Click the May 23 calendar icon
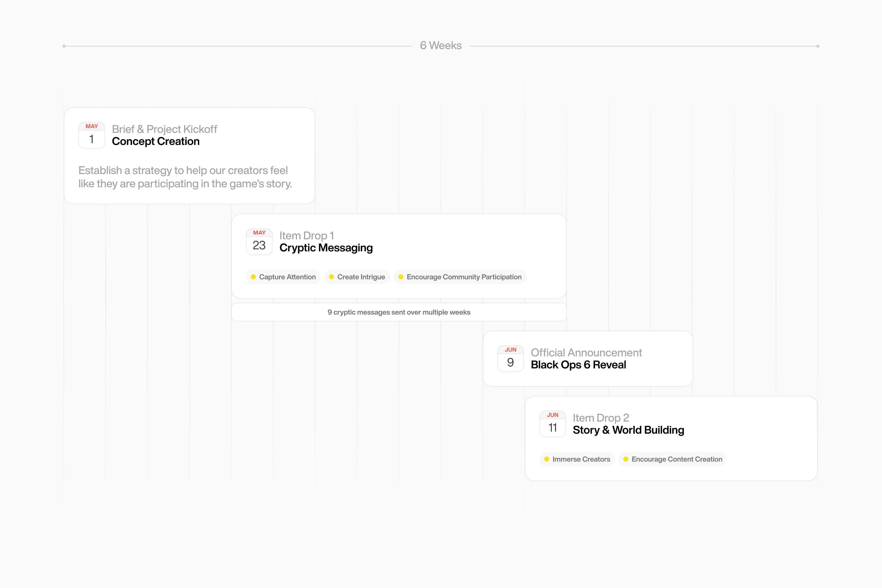Screen dimensions: 882x588 click(x=259, y=241)
